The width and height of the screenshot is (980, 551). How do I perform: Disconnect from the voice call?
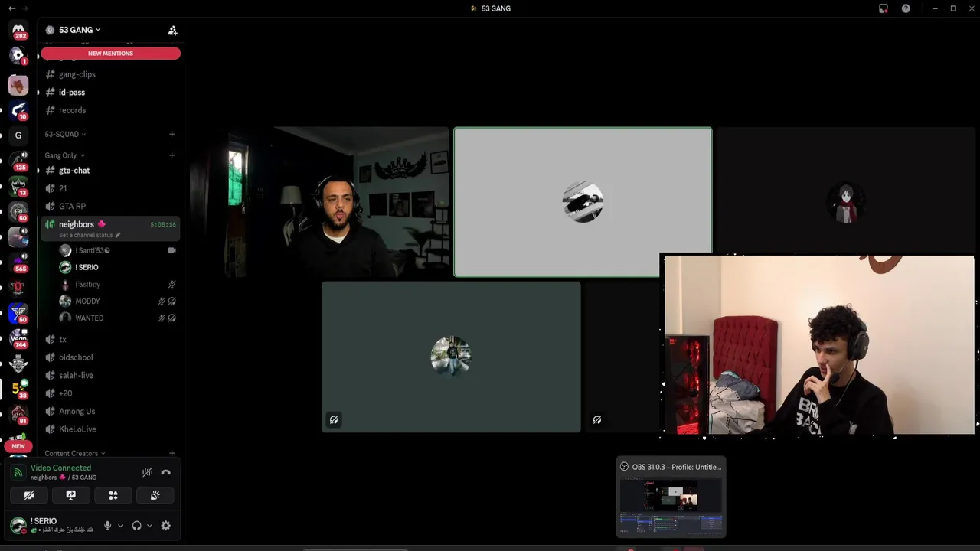coord(165,472)
